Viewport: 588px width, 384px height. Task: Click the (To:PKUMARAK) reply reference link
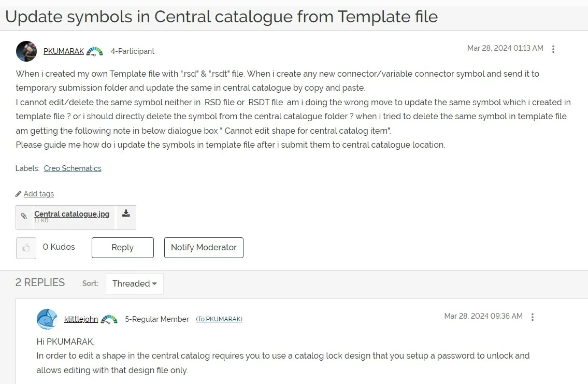tap(219, 319)
